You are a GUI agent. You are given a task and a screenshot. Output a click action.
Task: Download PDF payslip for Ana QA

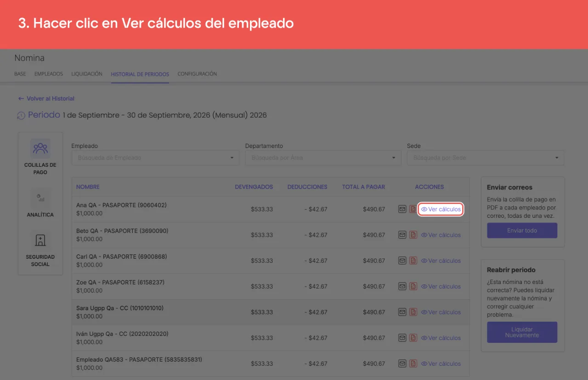coord(413,209)
